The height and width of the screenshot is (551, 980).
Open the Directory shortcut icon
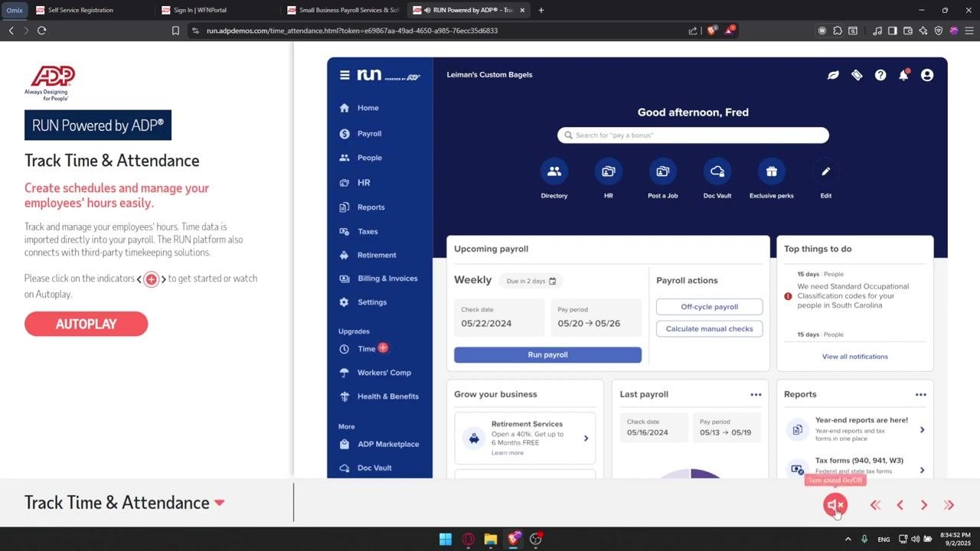click(x=554, y=171)
